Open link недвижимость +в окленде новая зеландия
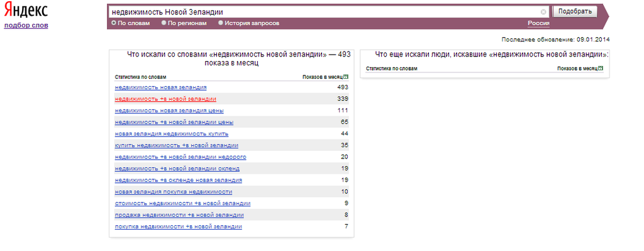The width and height of the screenshot is (644, 251). [178, 180]
